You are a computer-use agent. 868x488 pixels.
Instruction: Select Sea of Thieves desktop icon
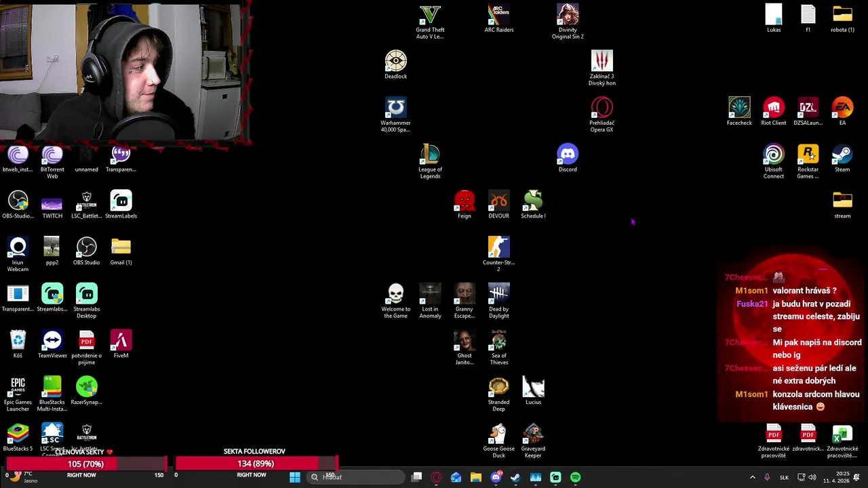click(498, 348)
